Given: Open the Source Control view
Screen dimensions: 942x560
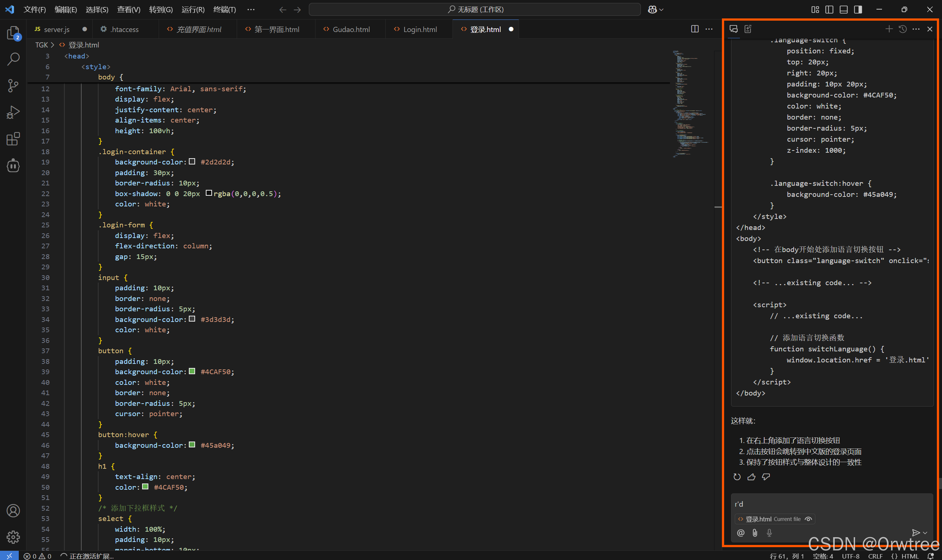Looking at the screenshot, I should (x=13, y=86).
